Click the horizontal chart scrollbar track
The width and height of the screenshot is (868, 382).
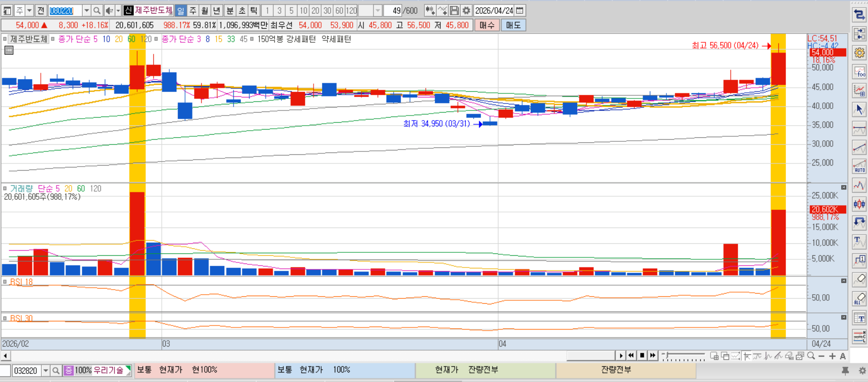(313, 356)
